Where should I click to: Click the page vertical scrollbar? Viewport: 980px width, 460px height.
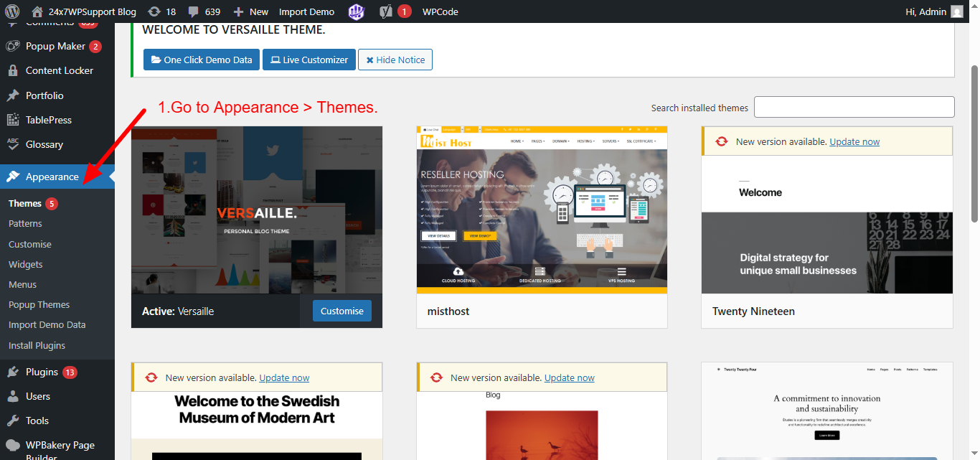[974, 144]
